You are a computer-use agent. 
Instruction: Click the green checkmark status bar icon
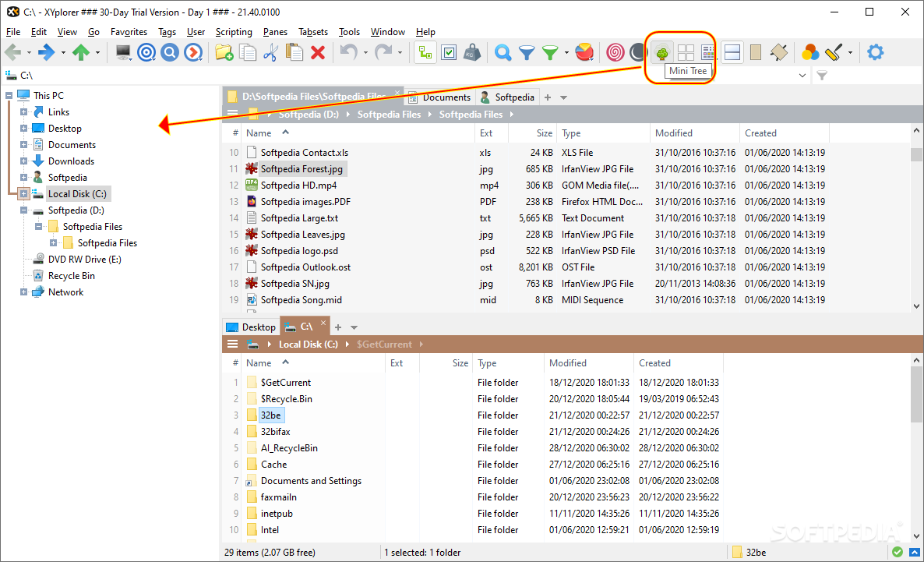pos(897,553)
